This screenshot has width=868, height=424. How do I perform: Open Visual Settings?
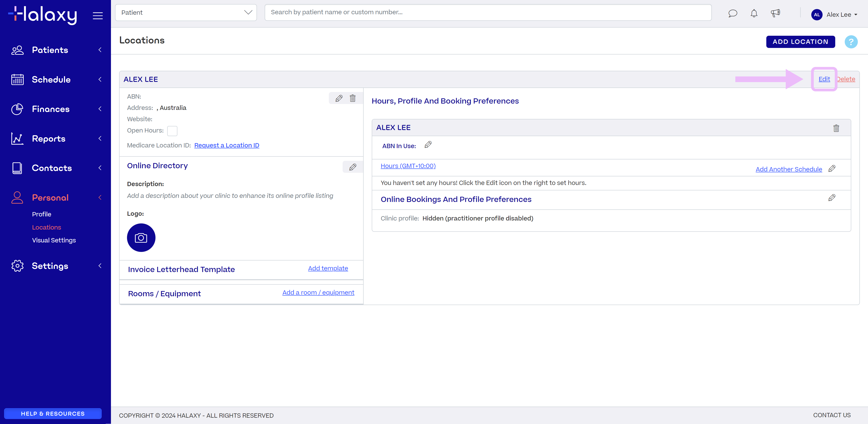click(54, 240)
